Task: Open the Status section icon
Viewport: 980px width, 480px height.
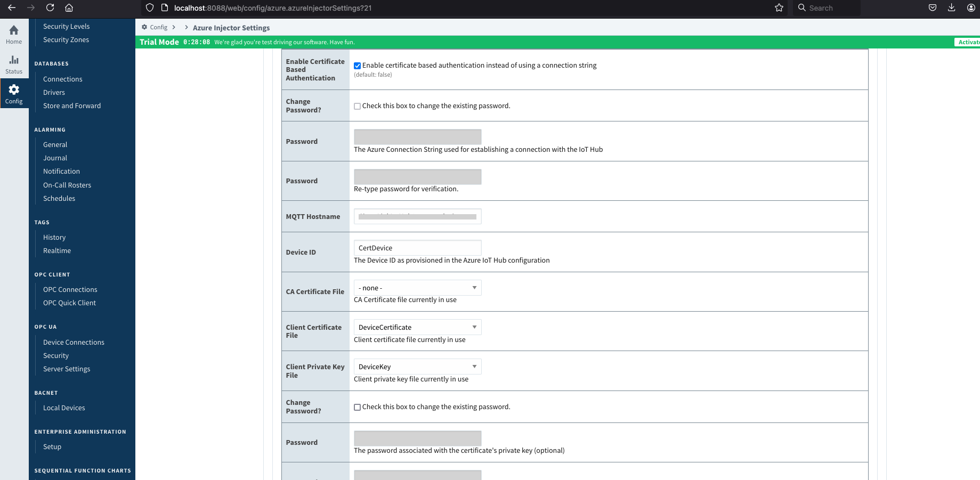Action: pyautogui.click(x=14, y=64)
